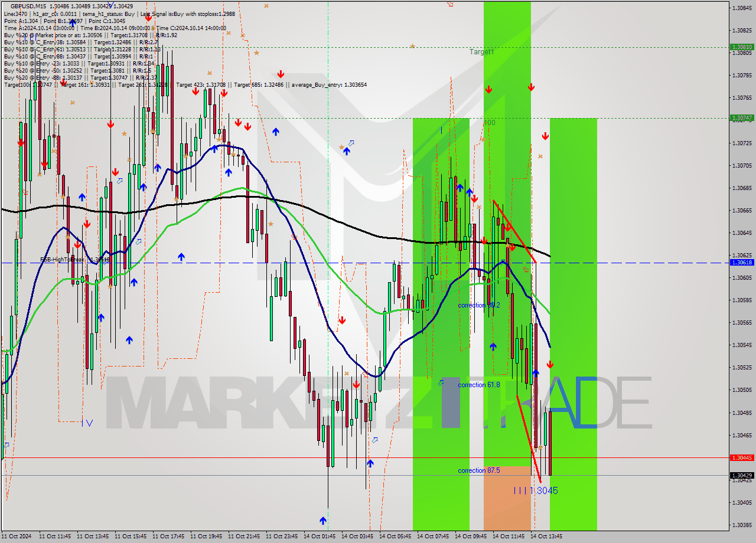Click the 'Buy %10 @ C_Entry61' info line
The image size is (756, 543).
82,49
